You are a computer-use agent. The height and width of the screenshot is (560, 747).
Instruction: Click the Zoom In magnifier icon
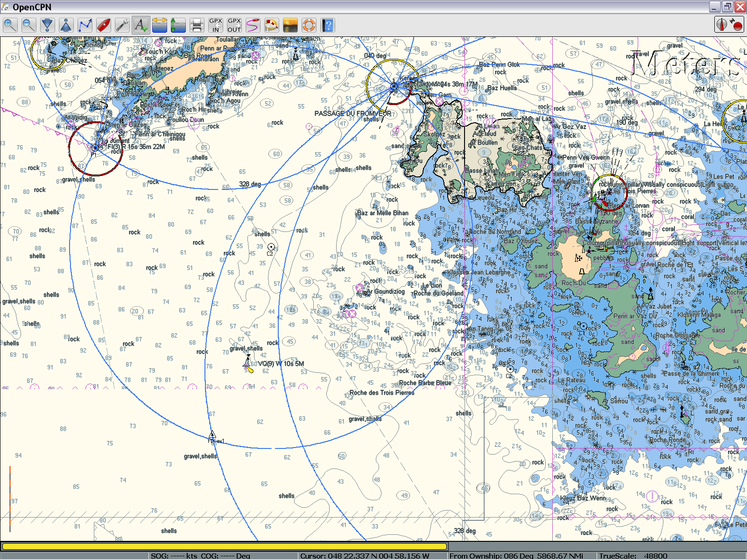(x=10, y=25)
